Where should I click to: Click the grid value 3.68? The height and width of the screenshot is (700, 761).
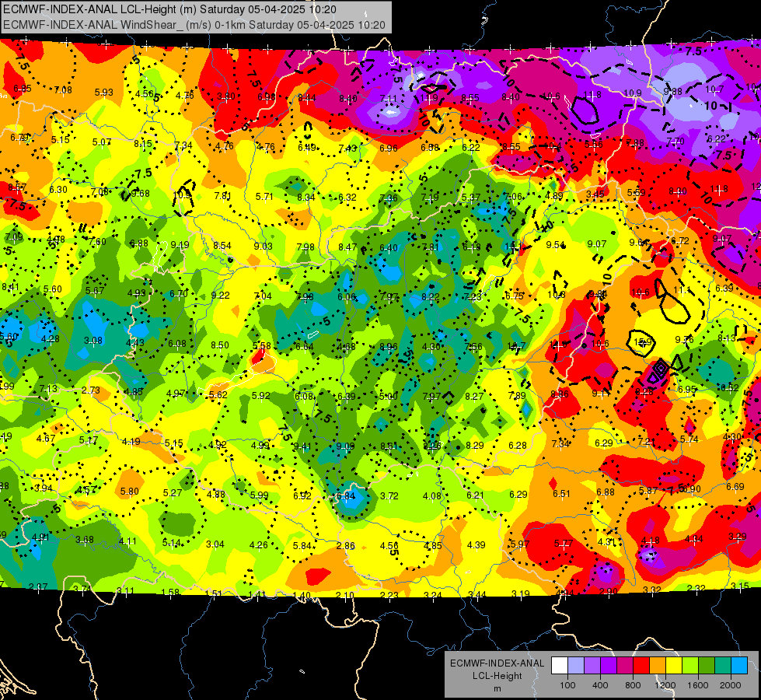point(85,539)
